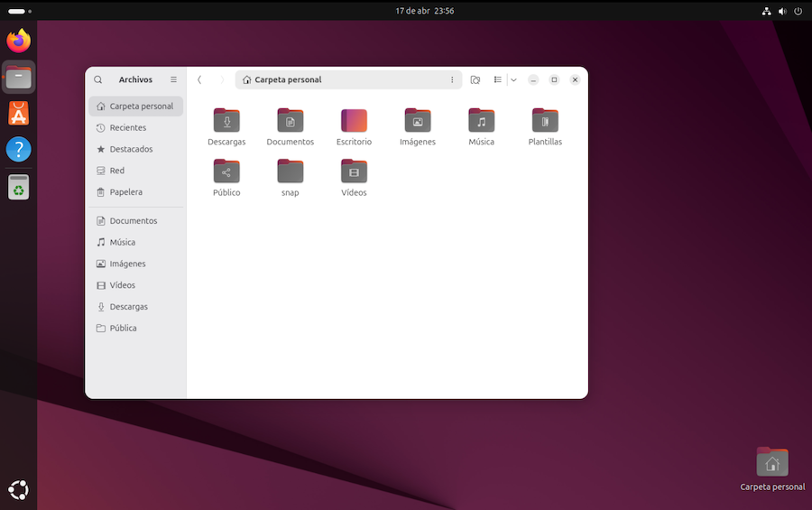Screen dimensions: 812x510
Task: Click the snap folder
Action: point(290,172)
